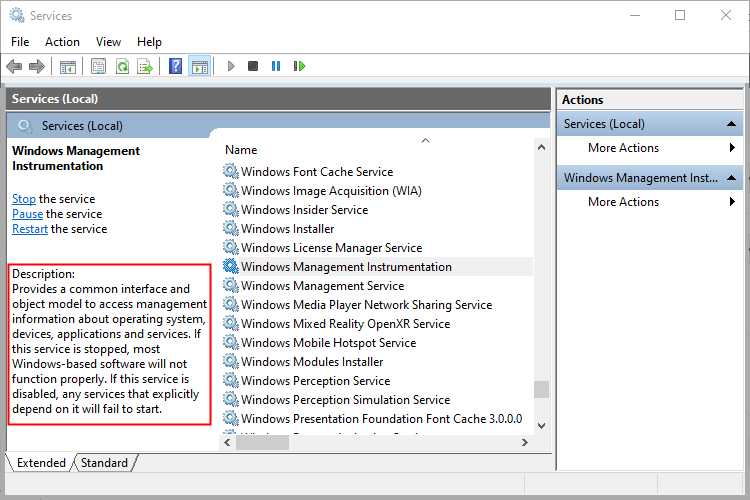
Task: Expand More Actions under Windows Management Inst...
Action: (x=650, y=202)
